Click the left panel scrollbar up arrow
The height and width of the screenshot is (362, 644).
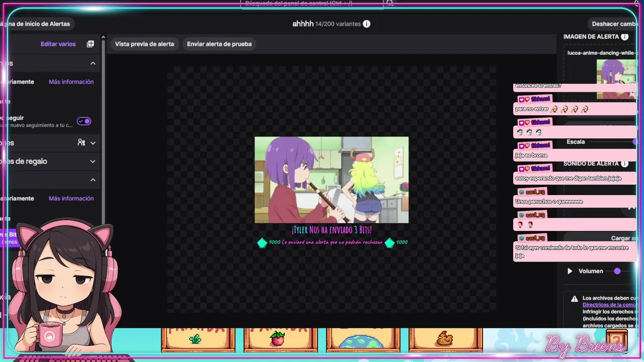pyautogui.click(x=104, y=37)
